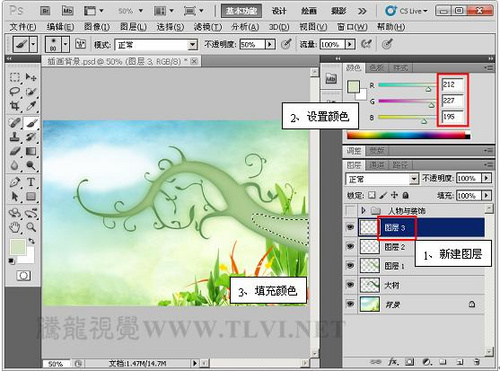
Task: Toggle Quick Mask mode button
Action: coord(23,276)
